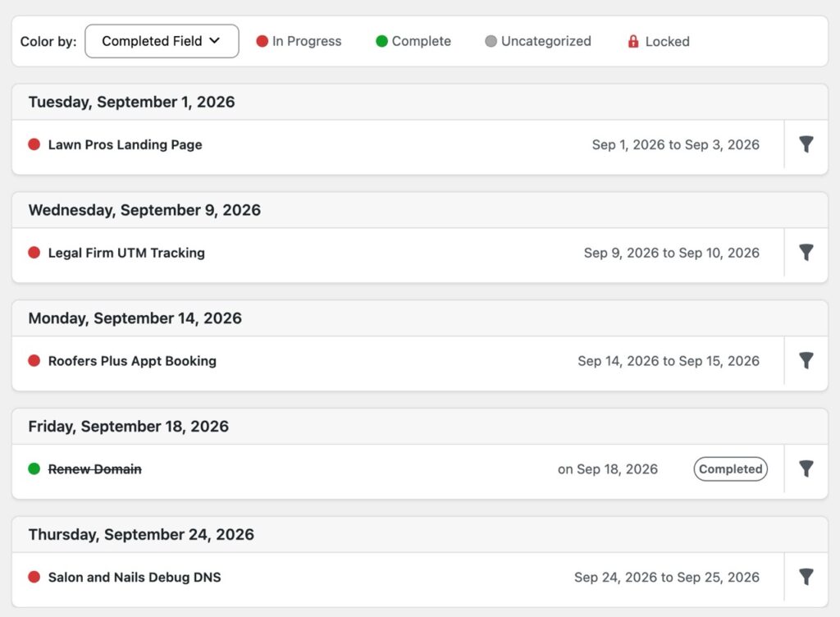Click date range Sep 14, 2026 to Sep 15, 2026
This screenshot has height=617, width=840.
[669, 361]
